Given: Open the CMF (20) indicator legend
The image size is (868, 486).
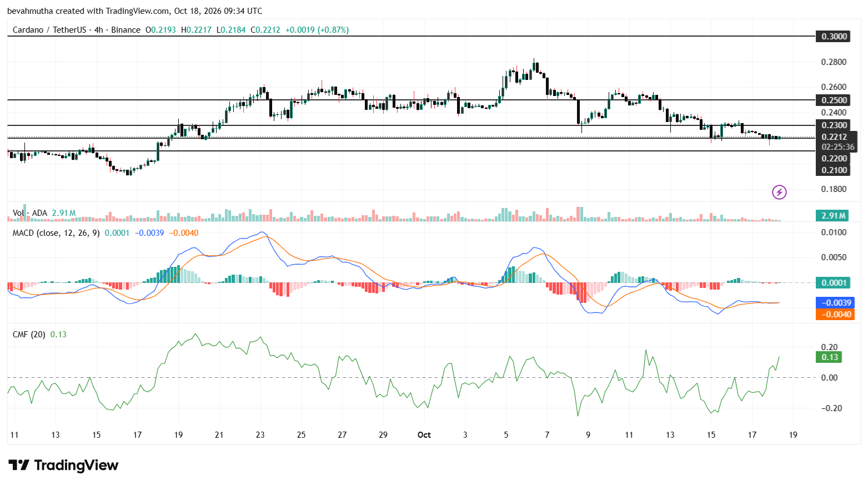Looking at the screenshot, I should [29, 335].
